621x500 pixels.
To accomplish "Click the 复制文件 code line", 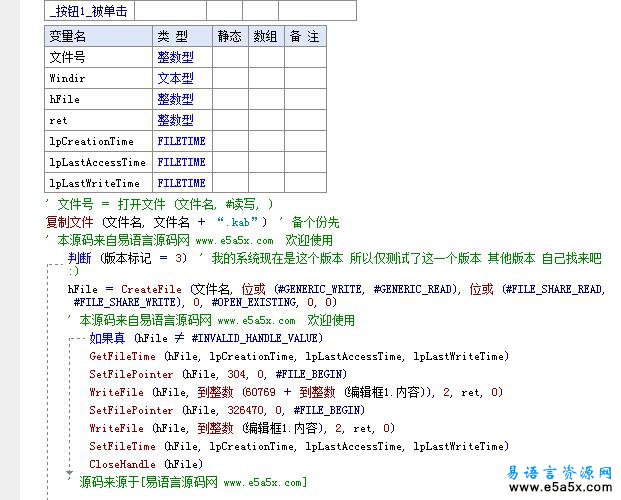I will point(192,222).
